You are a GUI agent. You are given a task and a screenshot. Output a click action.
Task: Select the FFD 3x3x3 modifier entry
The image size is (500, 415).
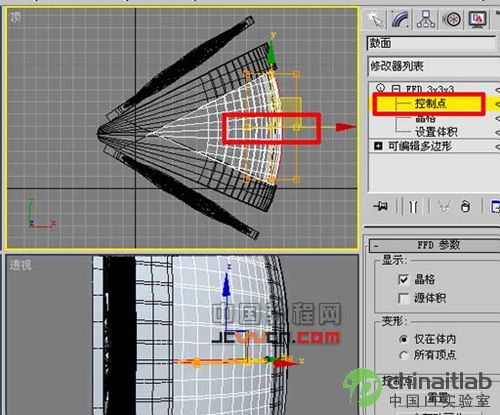pyautogui.click(x=430, y=89)
